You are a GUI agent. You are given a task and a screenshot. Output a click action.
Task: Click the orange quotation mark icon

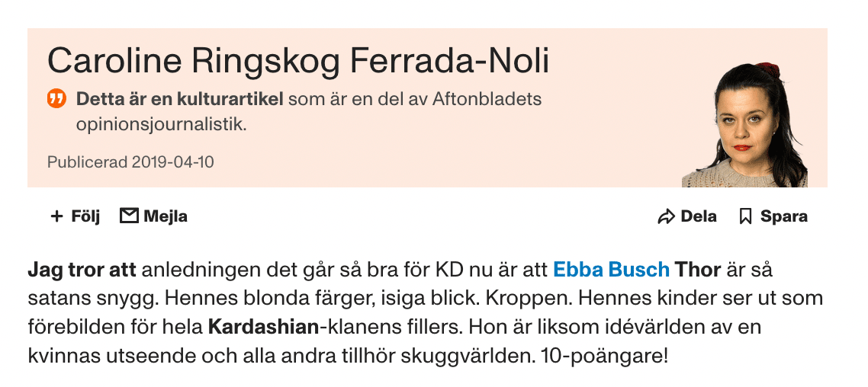[56, 98]
